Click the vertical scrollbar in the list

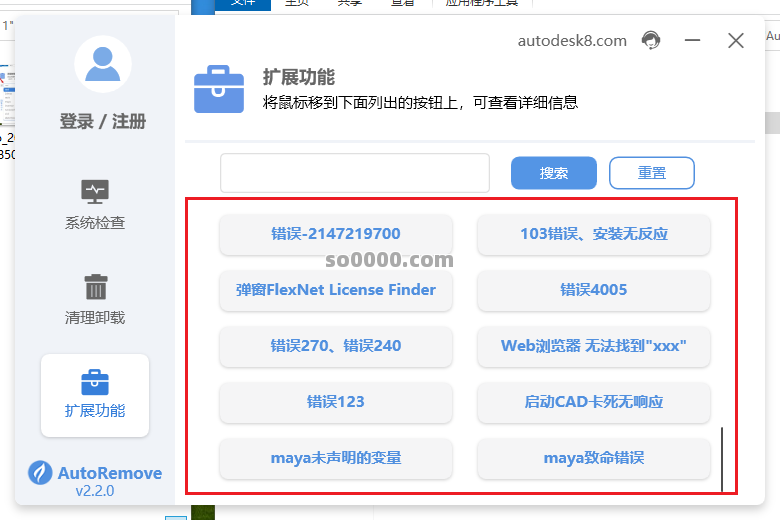tap(721, 459)
